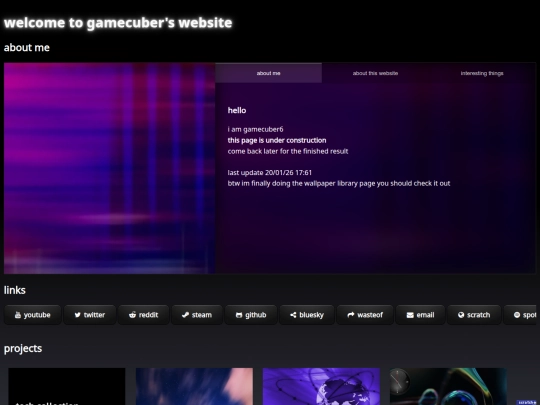The height and width of the screenshot is (405, 540).
Task: Click the Reddit alien icon
Action: pyautogui.click(x=132, y=315)
